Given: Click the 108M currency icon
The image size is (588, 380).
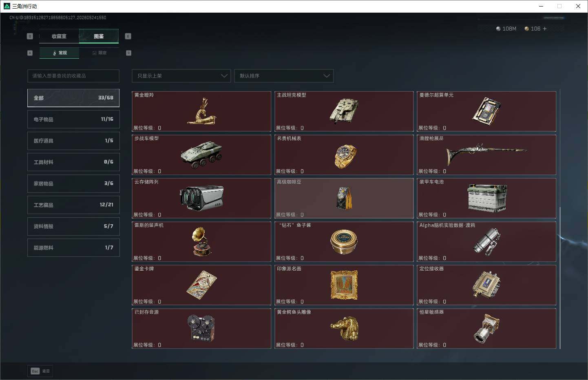Looking at the screenshot, I should click(x=498, y=29).
